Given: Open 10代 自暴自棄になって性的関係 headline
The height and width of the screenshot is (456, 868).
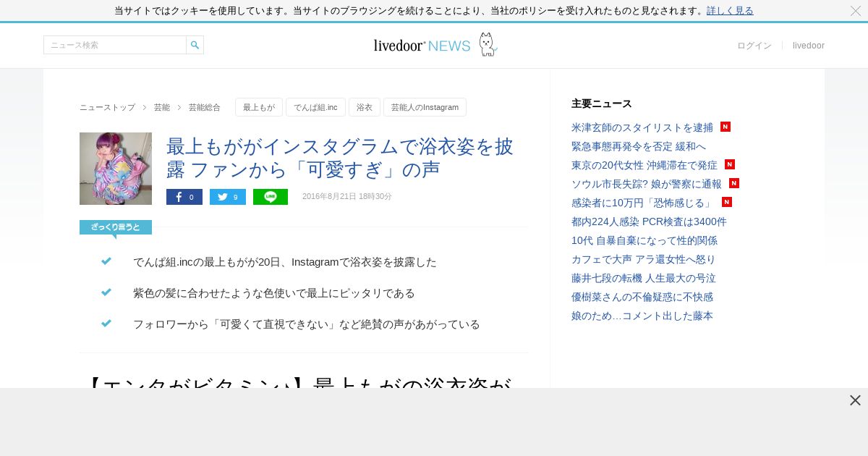Looking at the screenshot, I should (644, 240).
